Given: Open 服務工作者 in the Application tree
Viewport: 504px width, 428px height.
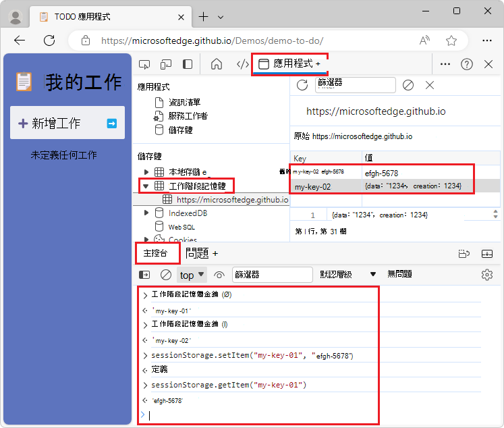Looking at the screenshot, I should click(181, 116).
